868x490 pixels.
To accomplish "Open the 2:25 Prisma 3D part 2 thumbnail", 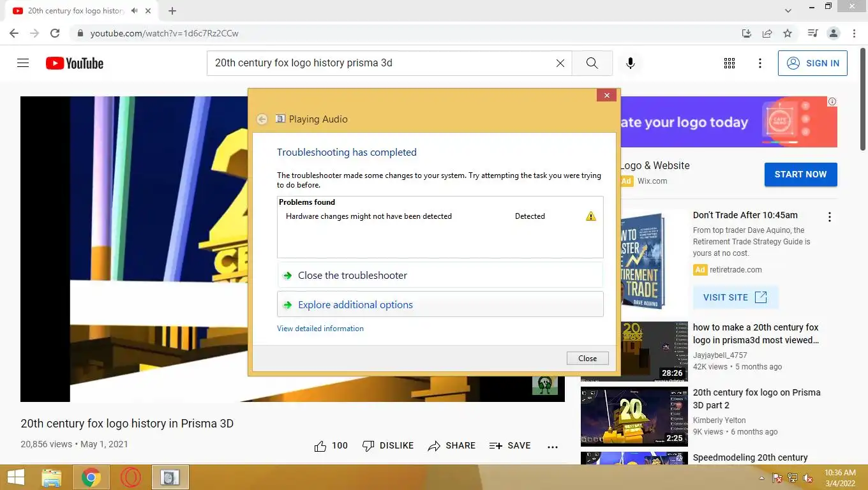I will tap(634, 417).
